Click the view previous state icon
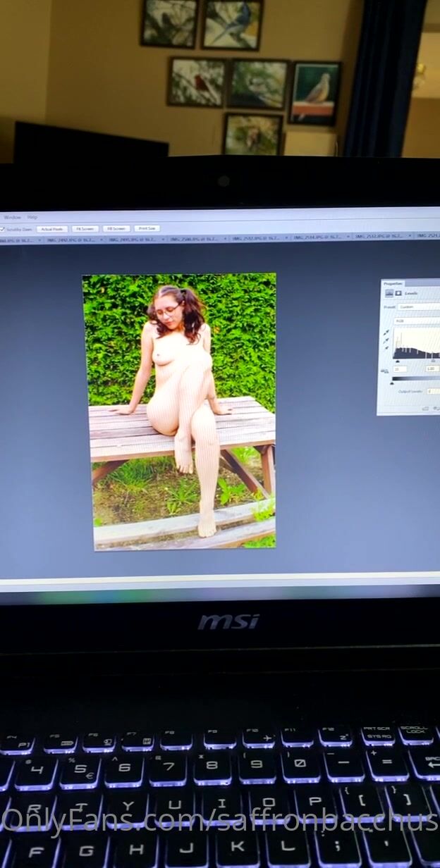 [435, 408]
